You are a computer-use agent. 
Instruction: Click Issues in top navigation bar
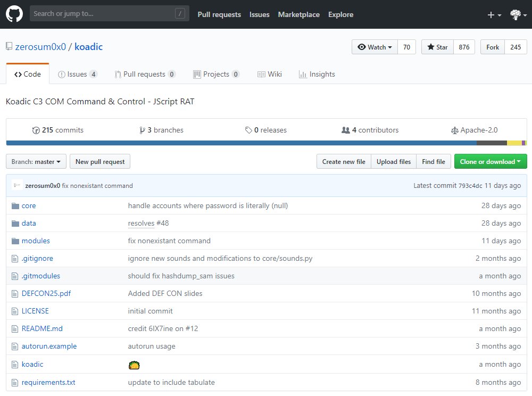click(x=259, y=14)
